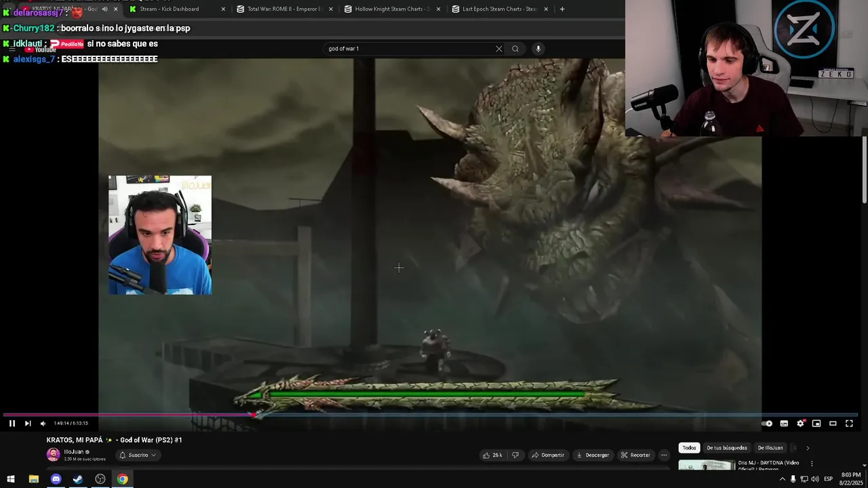The image size is (868, 488).
Task: Toggle autoplay switch in player
Action: tap(767, 424)
